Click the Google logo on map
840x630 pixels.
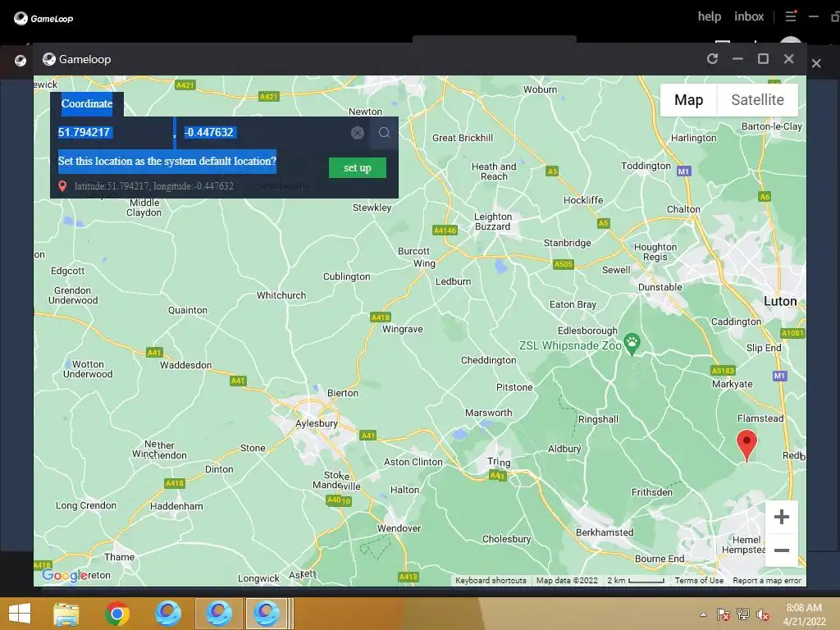tap(64, 575)
